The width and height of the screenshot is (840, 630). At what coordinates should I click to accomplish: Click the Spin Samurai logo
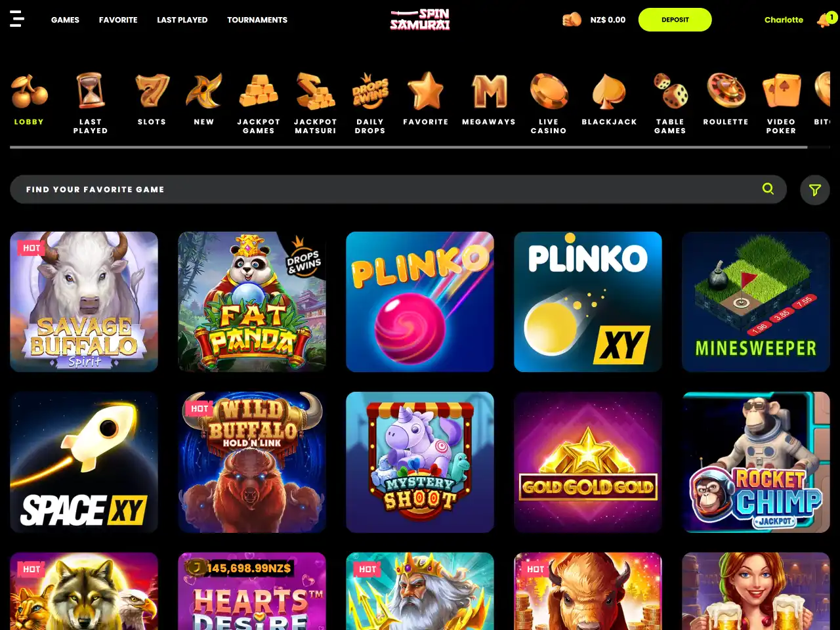[x=420, y=20]
